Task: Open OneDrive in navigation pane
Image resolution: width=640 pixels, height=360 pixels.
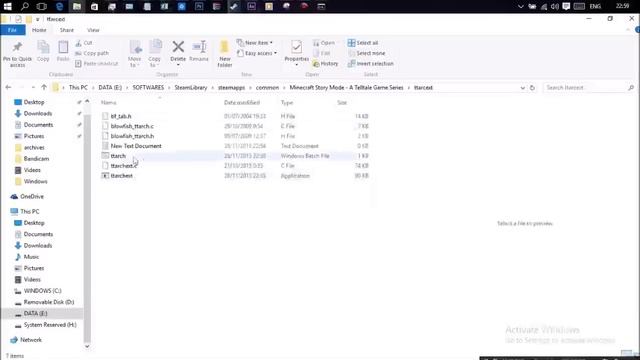Action: [x=32, y=196]
